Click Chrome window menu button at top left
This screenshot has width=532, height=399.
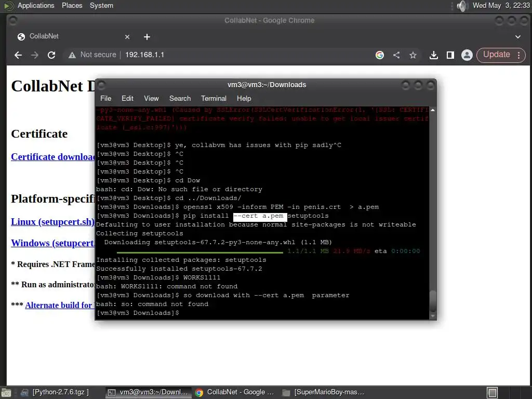[x=13, y=21]
